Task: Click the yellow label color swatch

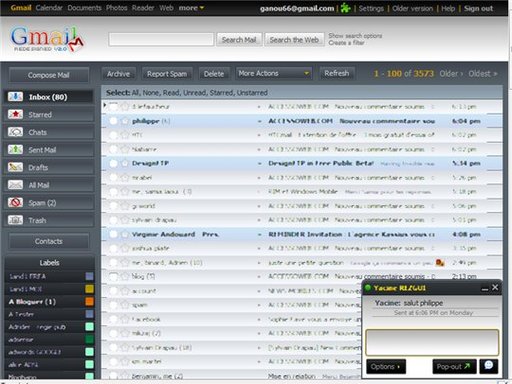Action: 89,289
